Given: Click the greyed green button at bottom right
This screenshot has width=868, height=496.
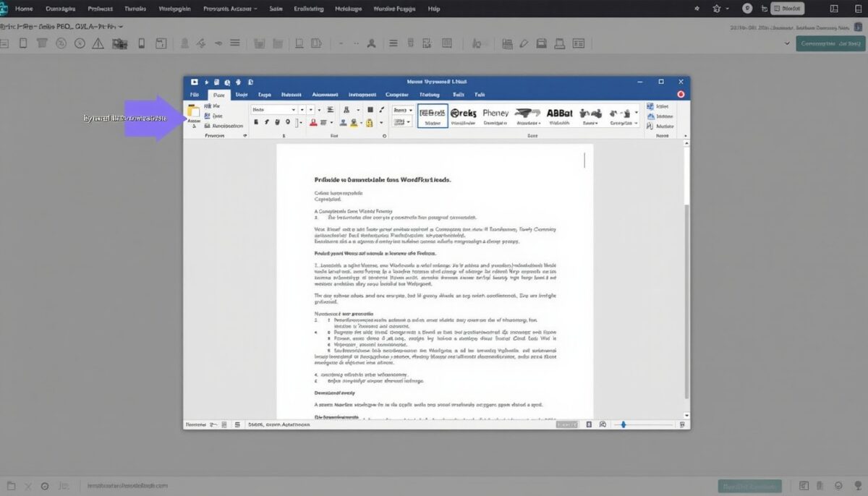Looking at the screenshot, I should click(750, 486).
